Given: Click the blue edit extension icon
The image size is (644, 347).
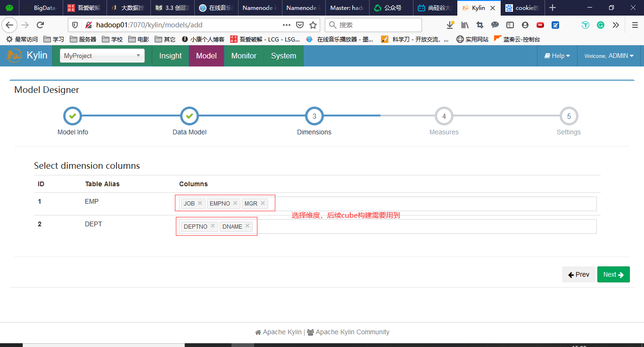Looking at the screenshot, I should 555,25.
